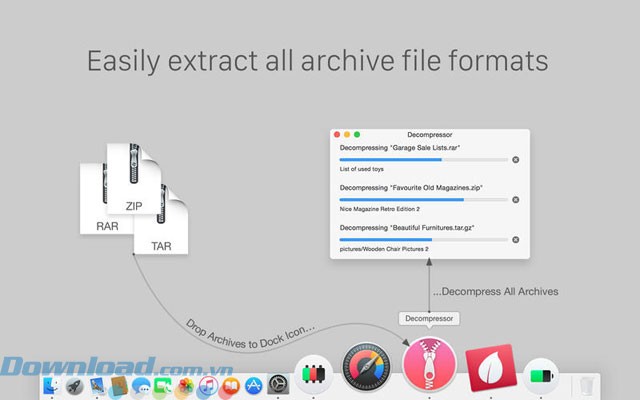Open Launchpad rocket icon in Dock

(x=74, y=385)
